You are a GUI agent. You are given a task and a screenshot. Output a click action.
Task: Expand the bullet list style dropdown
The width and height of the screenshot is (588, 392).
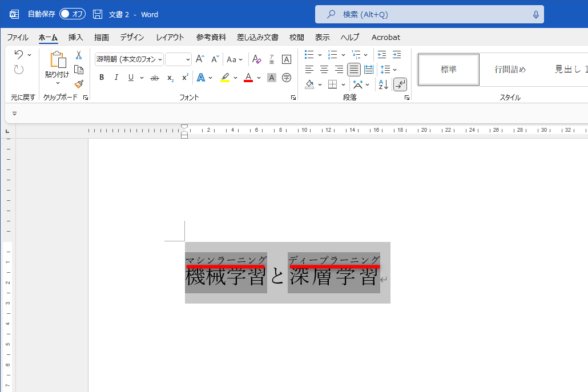(320, 55)
